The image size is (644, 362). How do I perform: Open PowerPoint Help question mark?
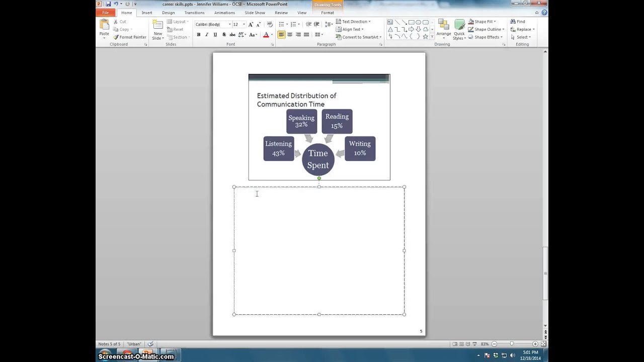point(544,13)
